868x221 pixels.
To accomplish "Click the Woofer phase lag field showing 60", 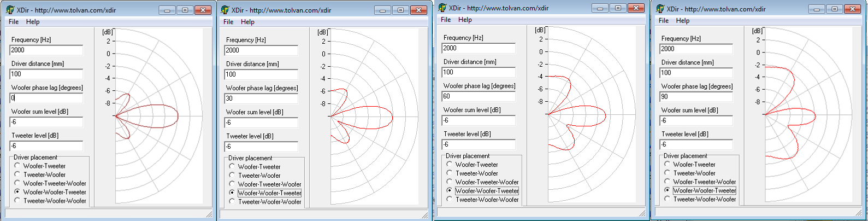I will point(479,96).
